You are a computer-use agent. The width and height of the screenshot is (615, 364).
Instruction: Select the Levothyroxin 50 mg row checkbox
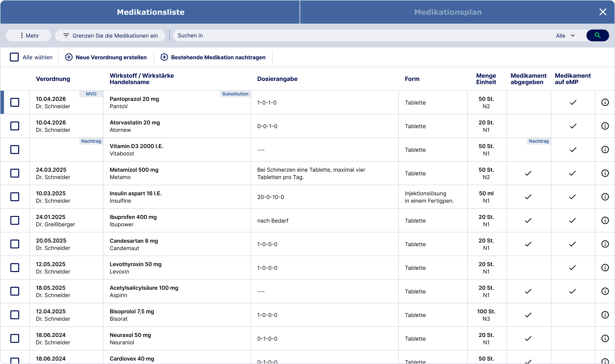click(x=15, y=268)
